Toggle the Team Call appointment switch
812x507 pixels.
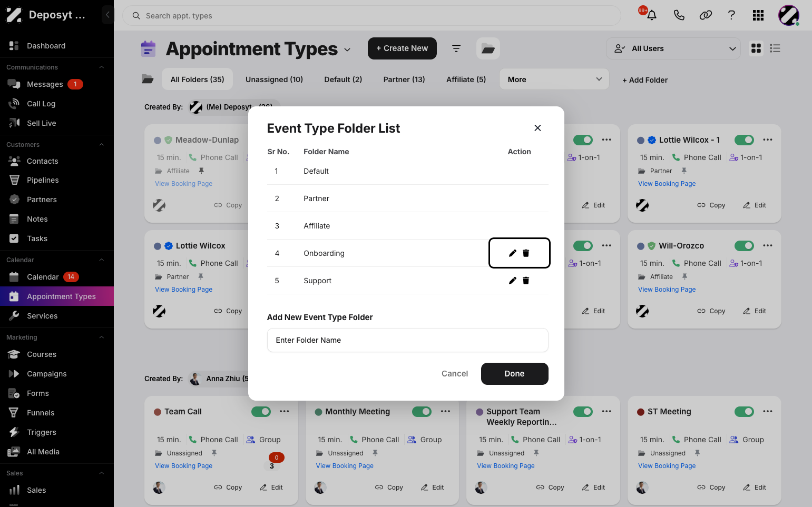[261, 412]
